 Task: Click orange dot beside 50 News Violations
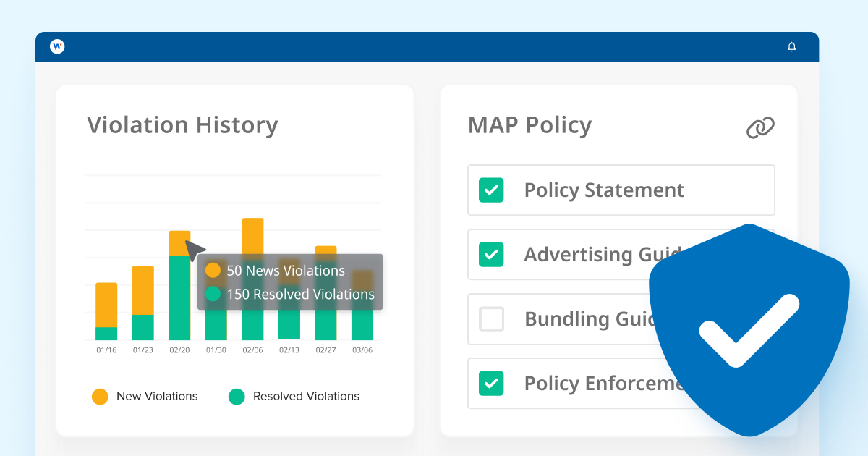pos(213,271)
